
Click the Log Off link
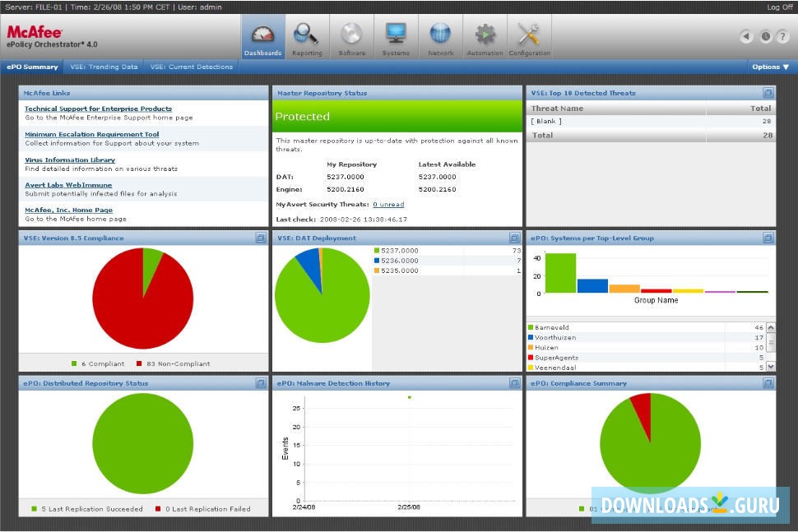click(780, 7)
